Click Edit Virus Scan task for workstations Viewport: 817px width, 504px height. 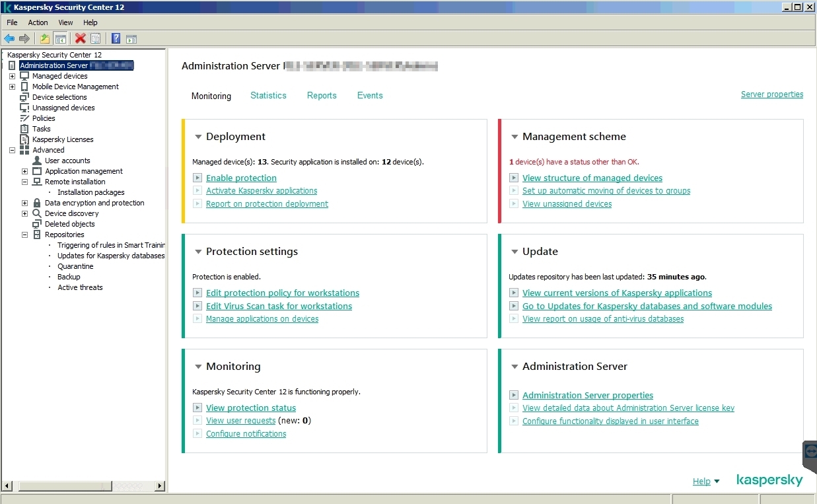279,306
